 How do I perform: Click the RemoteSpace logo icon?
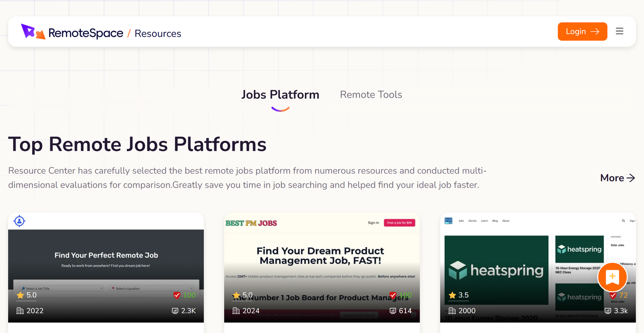[33, 32]
